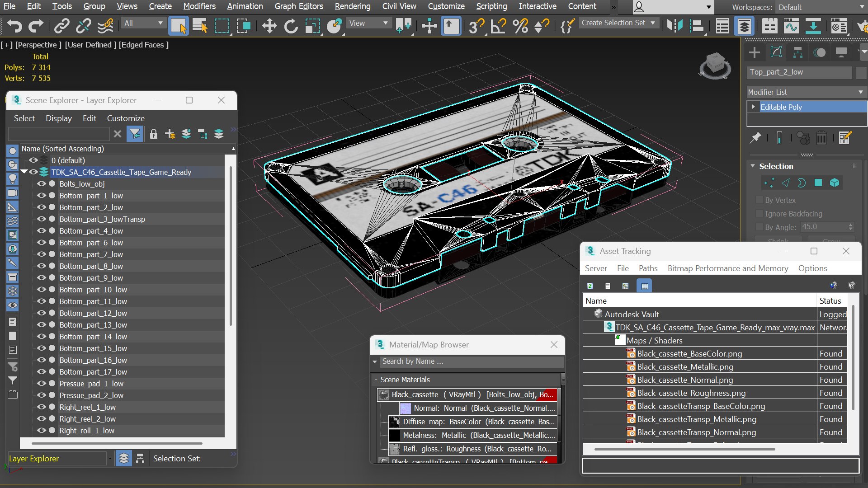Expand the Editable Poly modifier
This screenshot has height=488, width=868.
(x=753, y=107)
